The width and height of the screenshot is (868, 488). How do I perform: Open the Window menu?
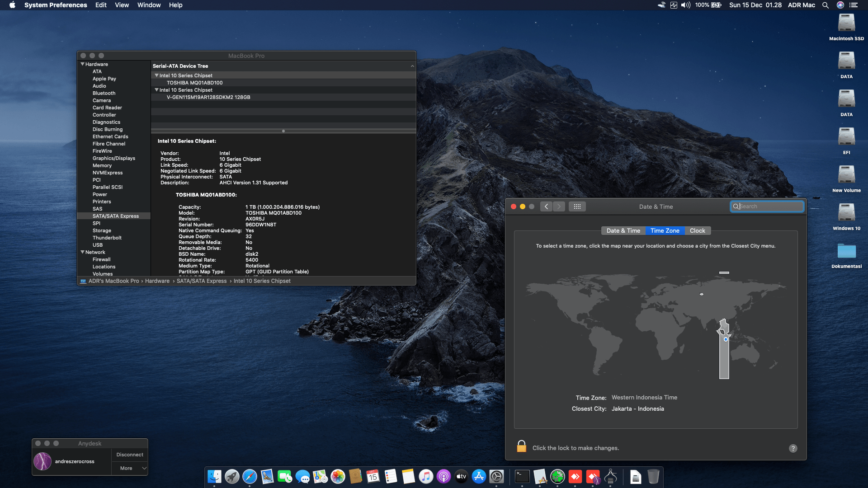[x=149, y=5]
